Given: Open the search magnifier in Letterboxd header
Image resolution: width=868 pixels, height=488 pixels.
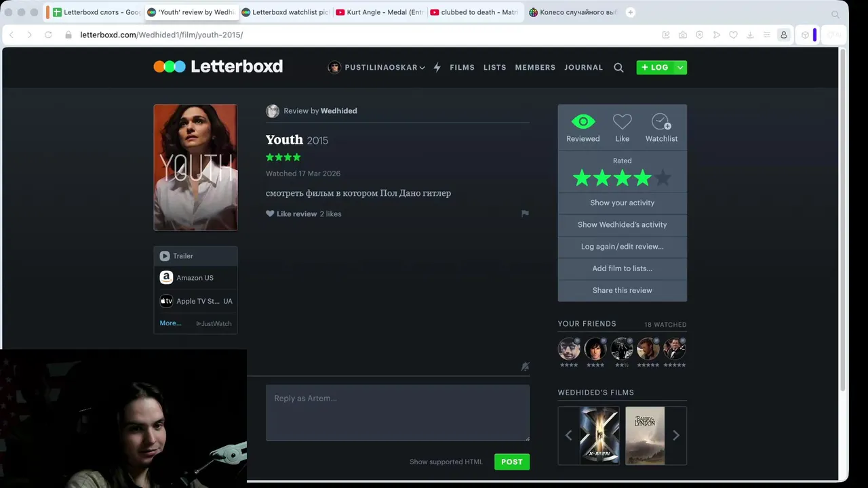Looking at the screenshot, I should [x=618, y=67].
